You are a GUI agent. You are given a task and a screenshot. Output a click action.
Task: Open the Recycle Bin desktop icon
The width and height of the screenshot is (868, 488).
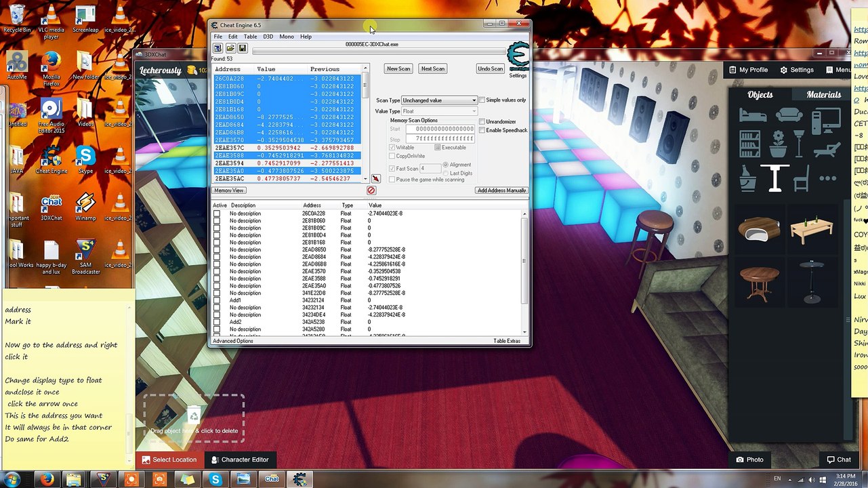click(x=17, y=19)
